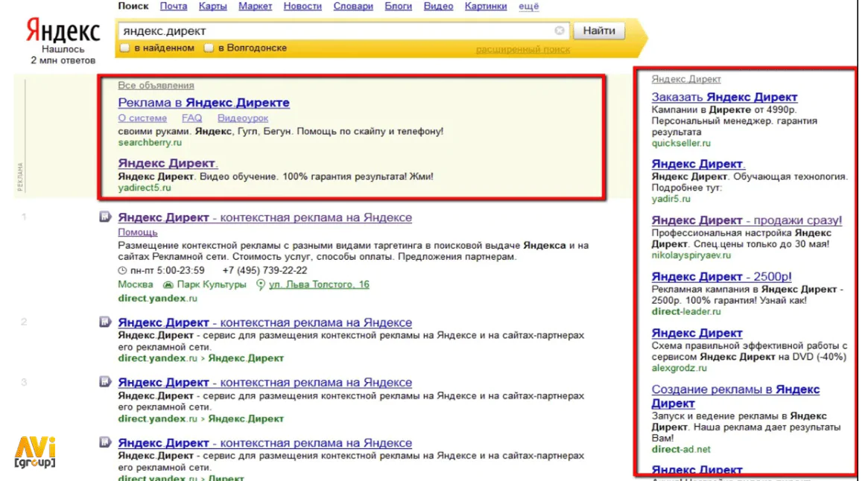Switch to Картинки search
The image size is (868, 481).
[486, 6]
